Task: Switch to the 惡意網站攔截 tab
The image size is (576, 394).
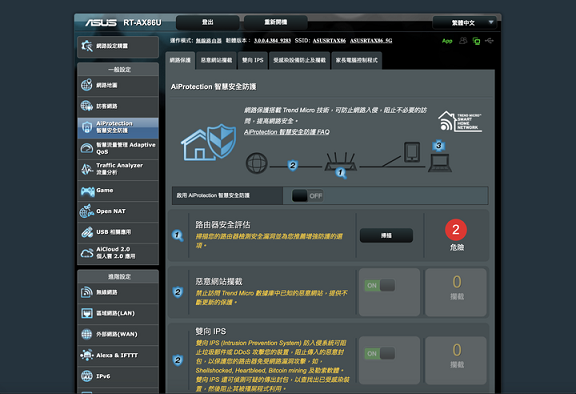Action: (x=216, y=60)
